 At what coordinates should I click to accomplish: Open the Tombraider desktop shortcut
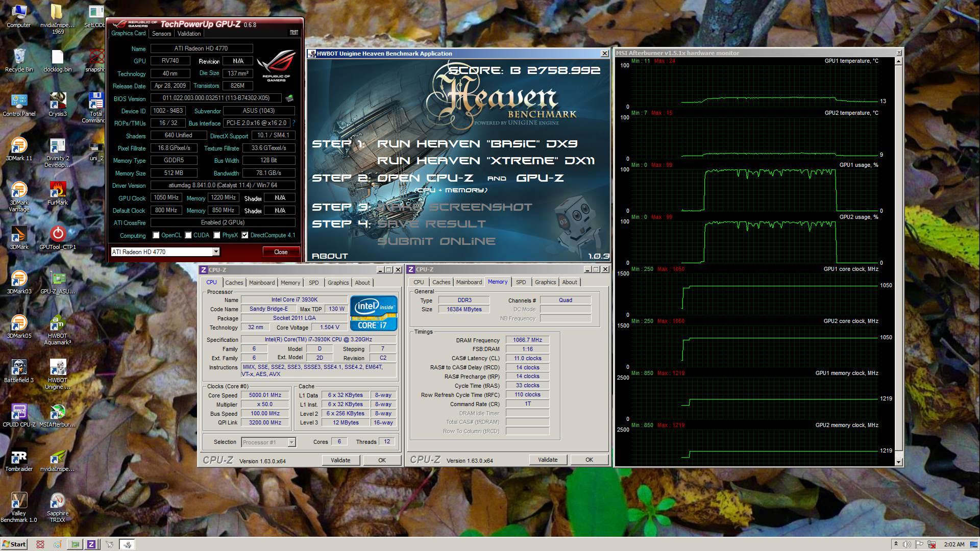[19, 460]
